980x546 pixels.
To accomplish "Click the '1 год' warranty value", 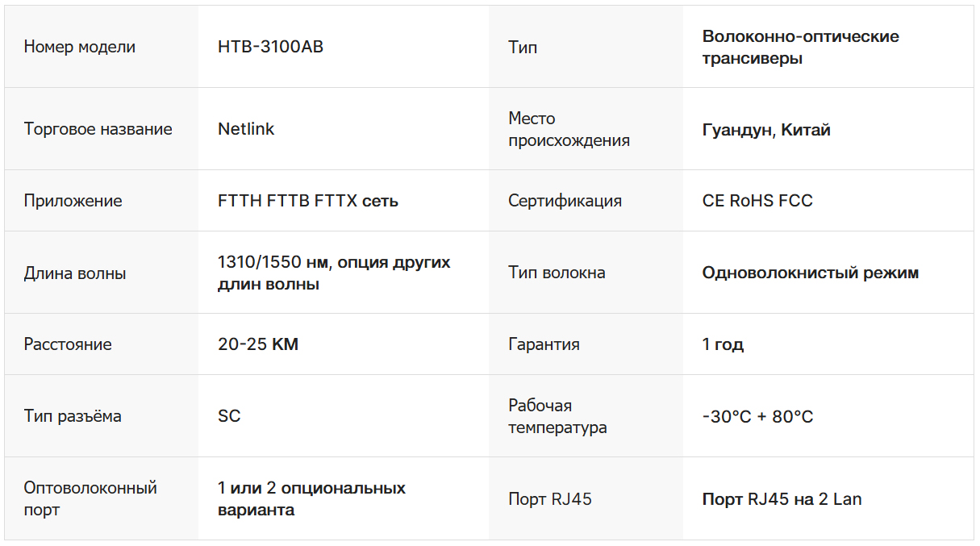I will click(723, 344).
